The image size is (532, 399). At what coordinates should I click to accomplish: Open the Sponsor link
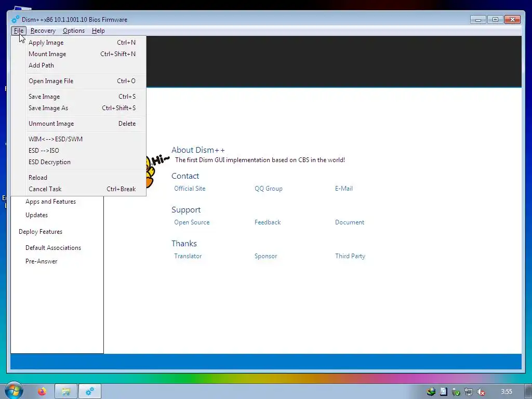tap(265, 256)
